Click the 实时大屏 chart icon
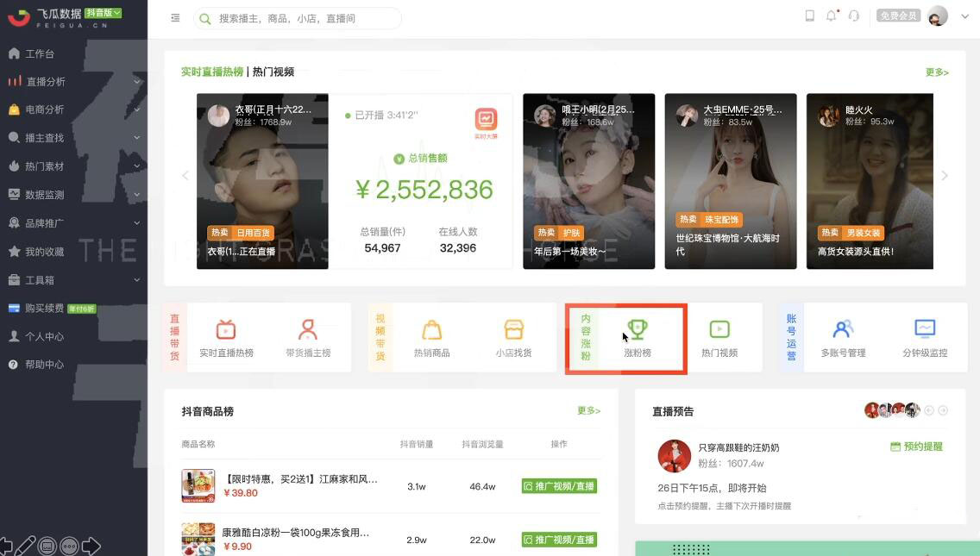The width and height of the screenshot is (980, 556). click(x=486, y=119)
